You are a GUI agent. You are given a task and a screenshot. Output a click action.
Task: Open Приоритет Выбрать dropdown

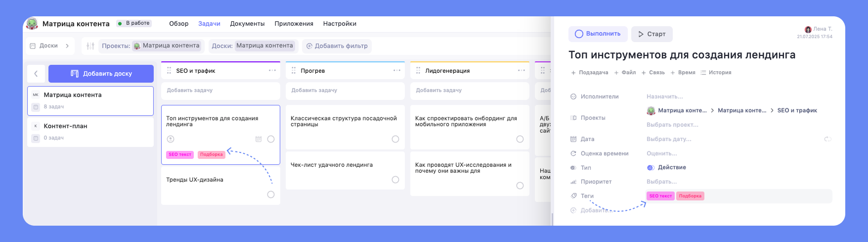[661, 182]
